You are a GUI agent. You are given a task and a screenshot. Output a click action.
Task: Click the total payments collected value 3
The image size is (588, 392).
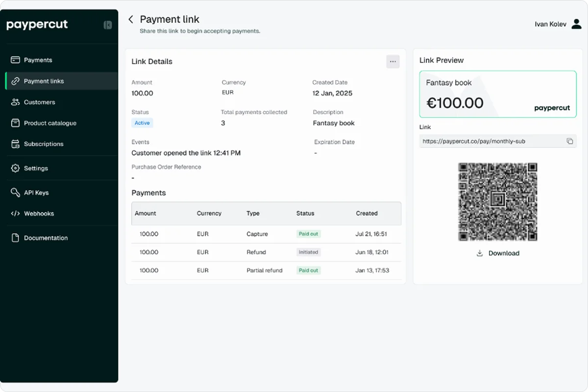223,123
